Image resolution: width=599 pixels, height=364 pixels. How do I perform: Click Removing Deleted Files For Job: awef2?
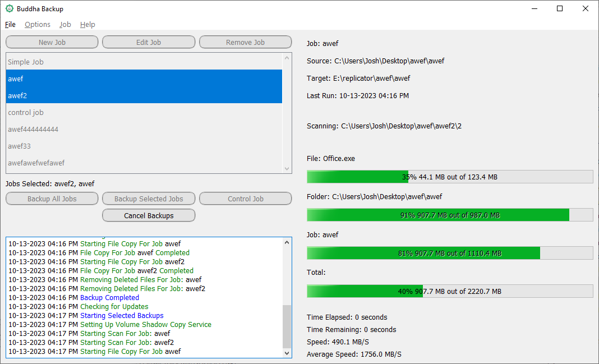pyautogui.click(x=142, y=289)
